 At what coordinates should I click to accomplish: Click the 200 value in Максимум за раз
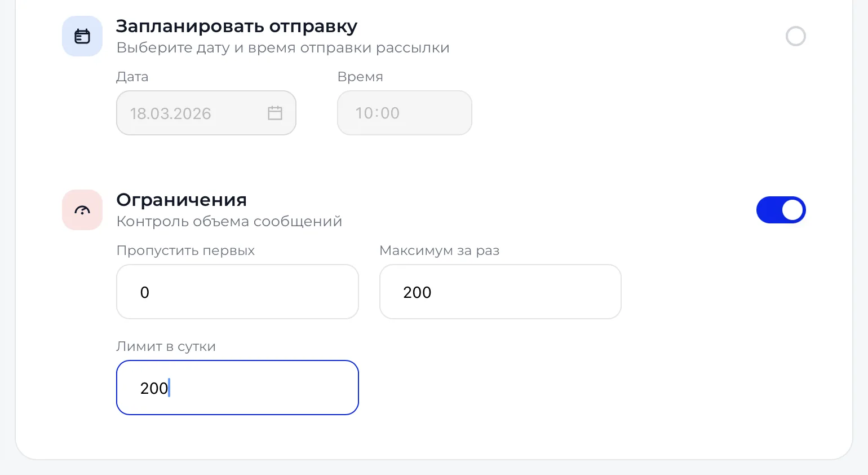(x=417, y=292)
